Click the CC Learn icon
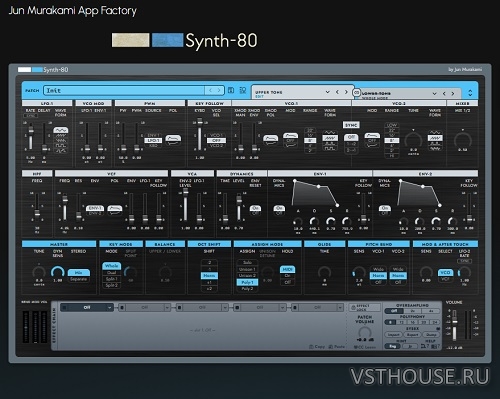Screen dimensions: 500x399 point(356,347)
